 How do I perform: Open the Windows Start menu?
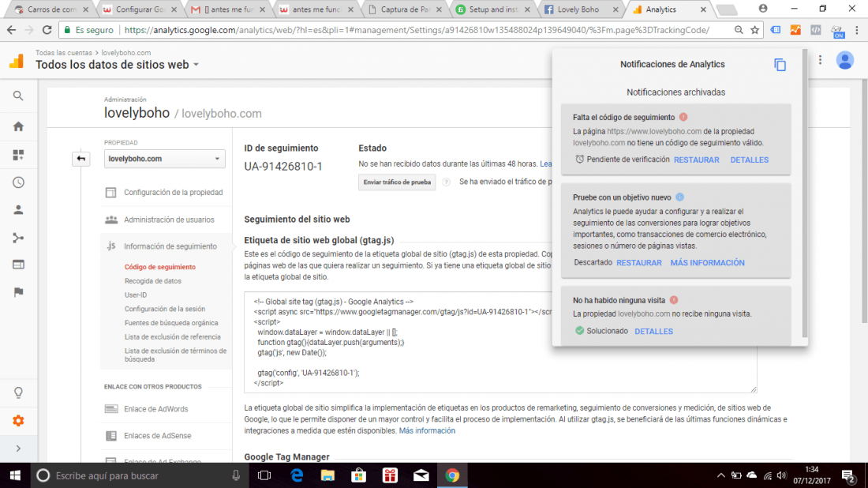15,476
